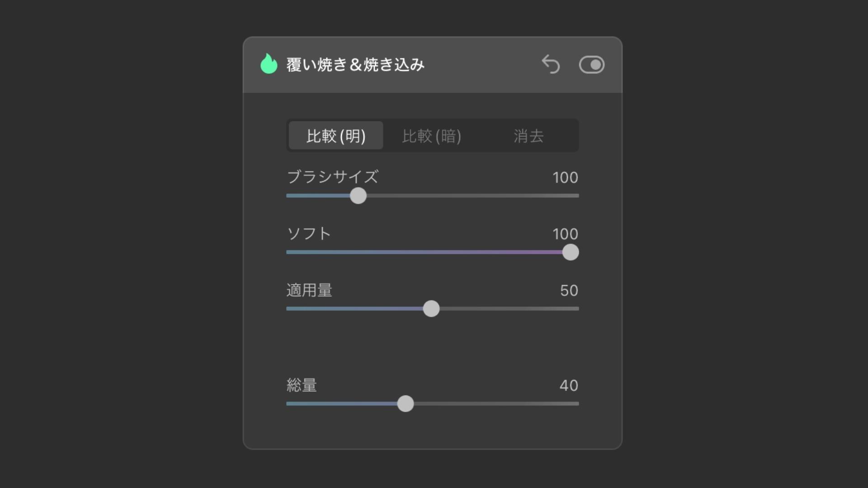Viewport: 868px width, 488px height.
Task: Click the ブラシサイズ label text
Action: point(333,177)
